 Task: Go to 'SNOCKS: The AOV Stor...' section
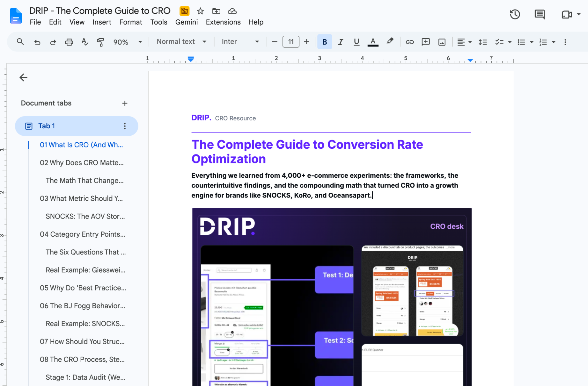pyautogui.click(x=85, y=216)
